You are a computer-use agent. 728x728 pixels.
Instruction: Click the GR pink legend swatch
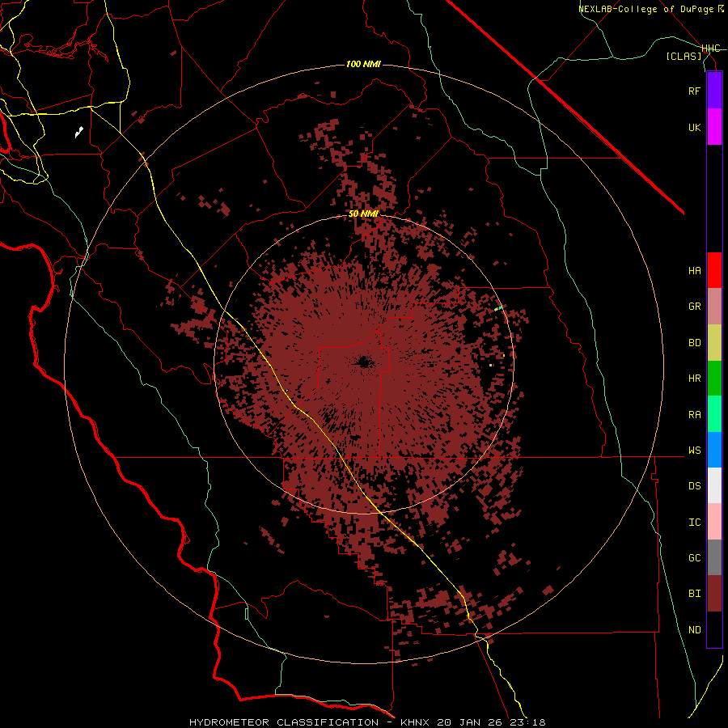coord(714,307)
